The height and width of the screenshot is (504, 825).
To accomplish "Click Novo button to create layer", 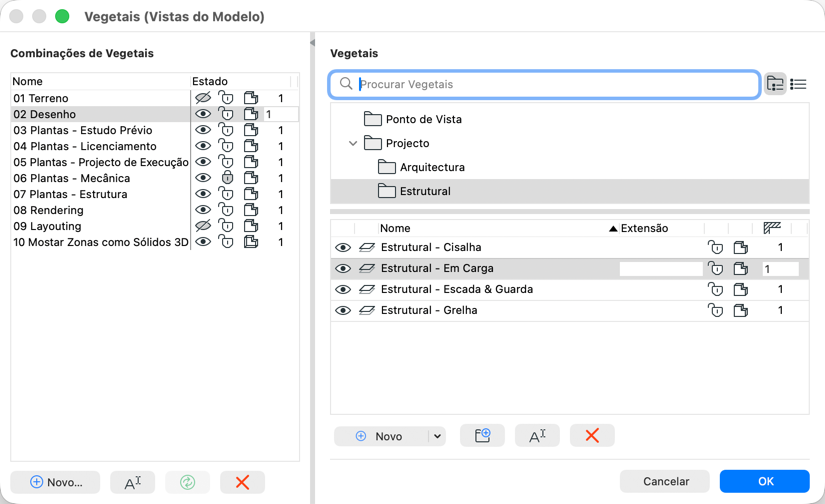I will click(x=381, y=436).
